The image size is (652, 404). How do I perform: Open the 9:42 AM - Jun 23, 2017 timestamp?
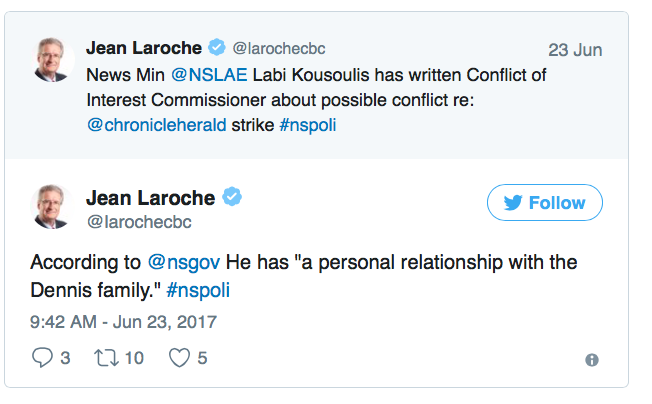tap(123, 321)
